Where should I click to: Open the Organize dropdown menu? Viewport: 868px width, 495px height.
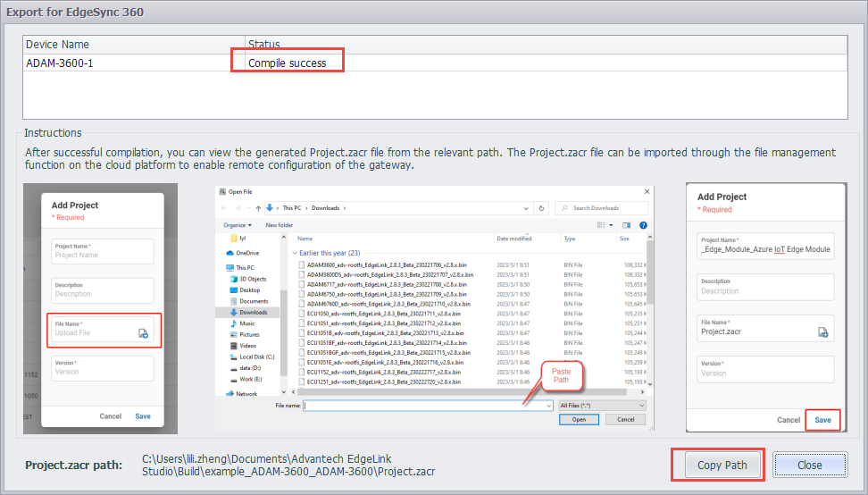(x=237, y=225)
